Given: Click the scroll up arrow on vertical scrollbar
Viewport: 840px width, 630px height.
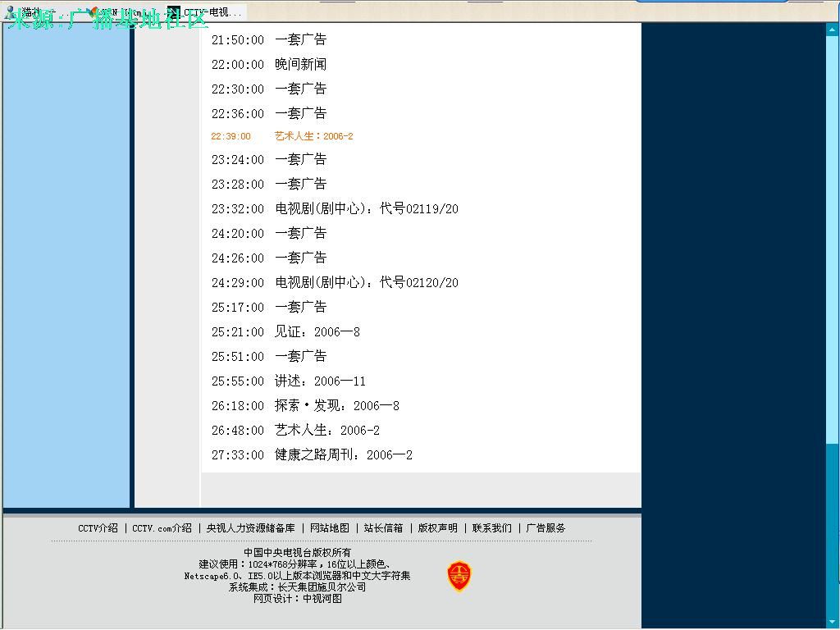Looking at the screenshot, I should (x=833, y=30).
